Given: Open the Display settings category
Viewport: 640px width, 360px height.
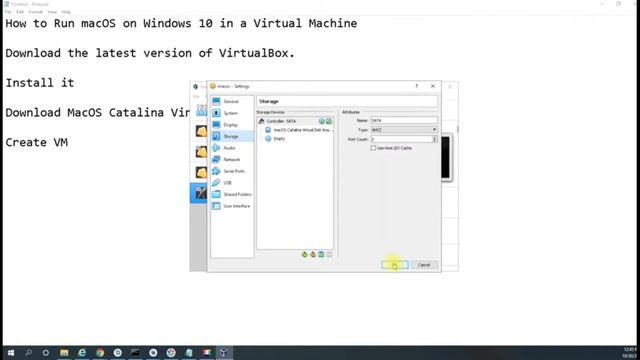Looking at the screenshot, I should coord(232,124).
